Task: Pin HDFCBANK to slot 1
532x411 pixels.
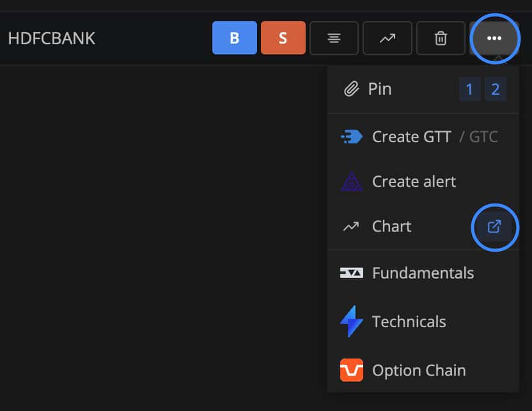Action: point(469,89)
